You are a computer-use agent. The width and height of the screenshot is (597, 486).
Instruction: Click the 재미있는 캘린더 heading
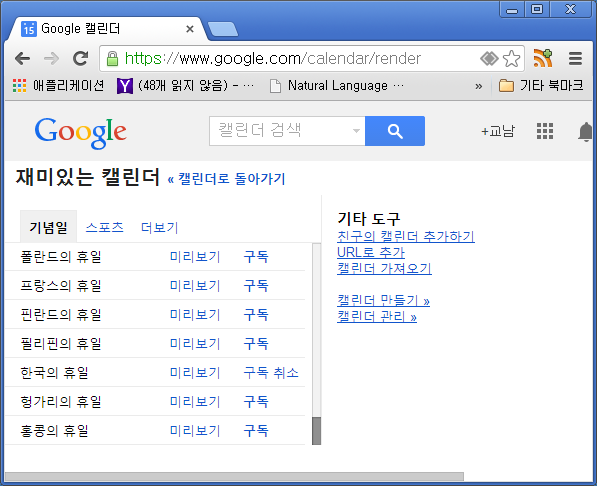(88, 177)
